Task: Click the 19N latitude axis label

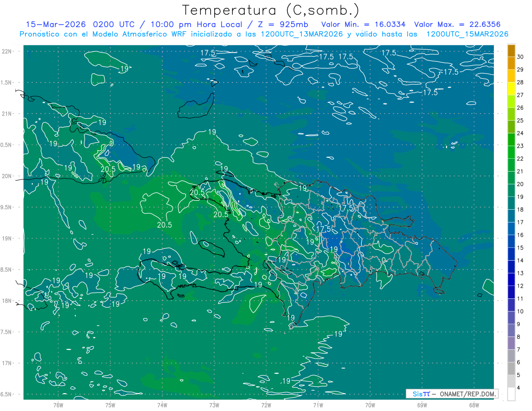Action: tap(7, 239)
